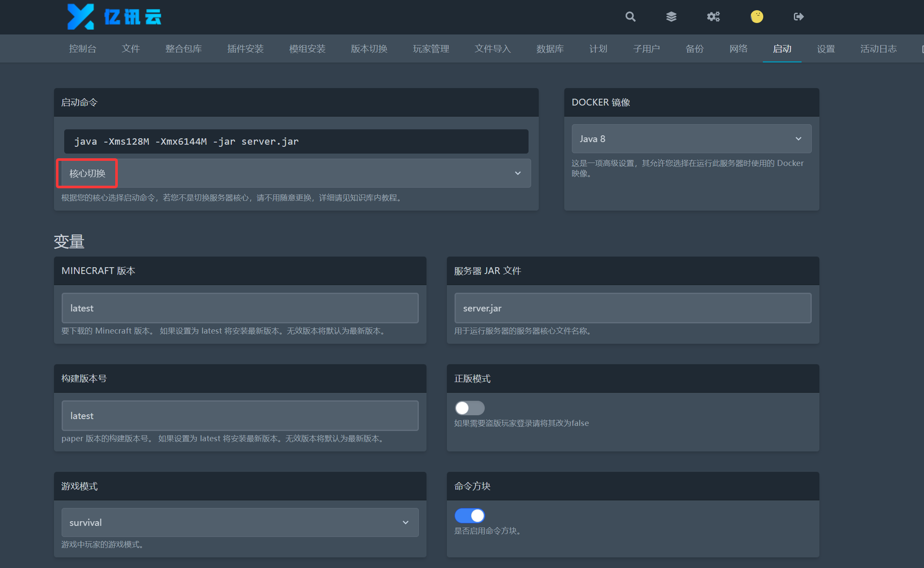Click the 服务器 JAR 文件 input field

(633, 308)
